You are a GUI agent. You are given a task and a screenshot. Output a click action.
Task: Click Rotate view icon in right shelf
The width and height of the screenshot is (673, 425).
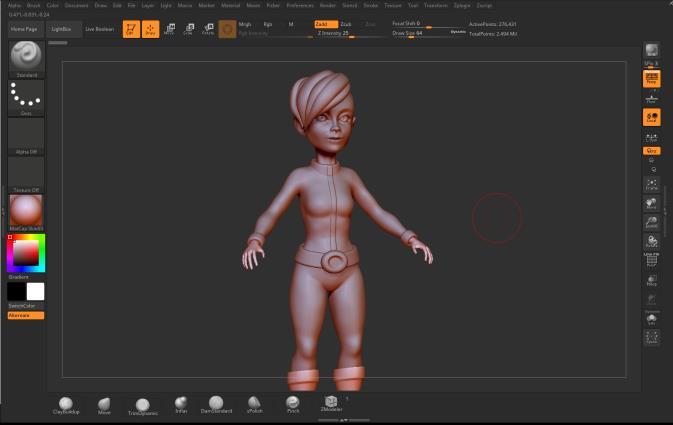[x=652, y=241]
